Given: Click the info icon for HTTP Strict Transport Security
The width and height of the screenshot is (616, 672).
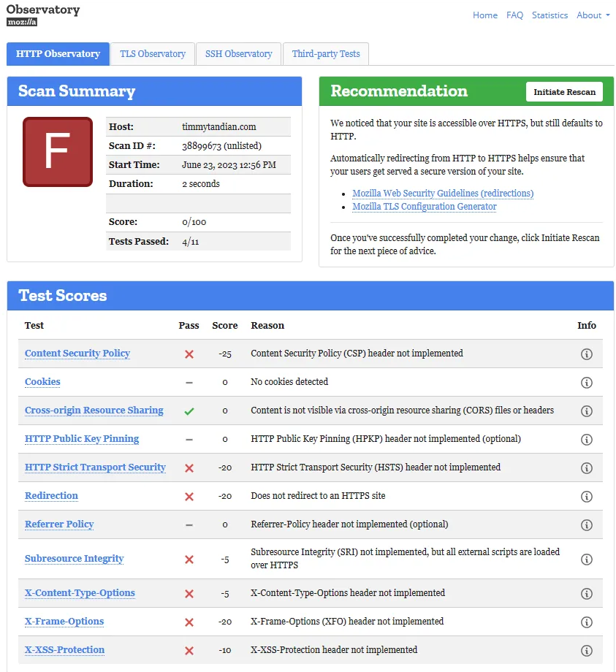Looking at the screenshot, I should pos(587,467).
